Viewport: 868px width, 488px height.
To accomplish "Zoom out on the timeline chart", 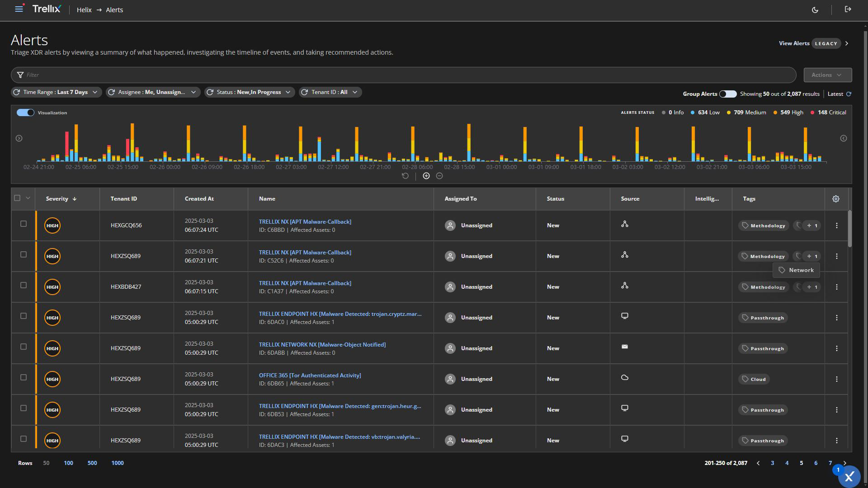I will point(439,176).
